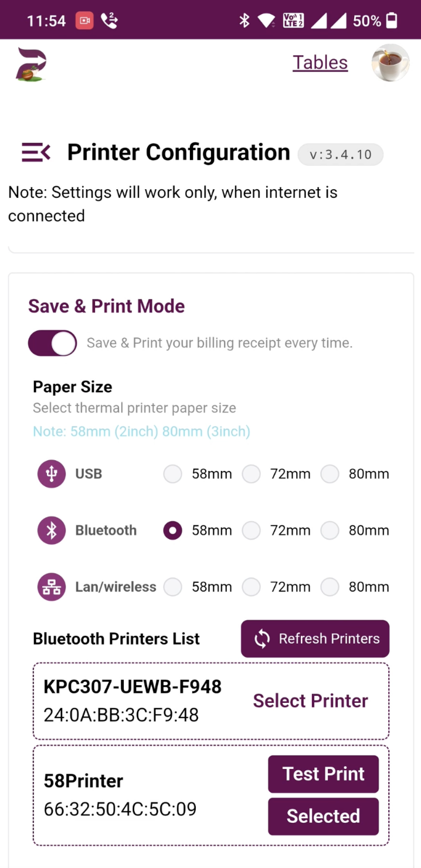This screenshot has height=868, width=421.
Task: Select 58mm paper size for USB
Action: 172,474
